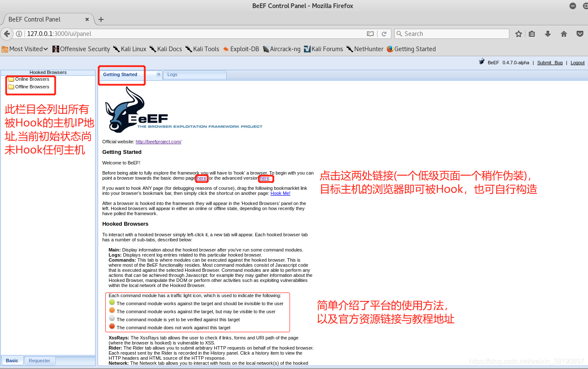Open Aircrack-ng bookmark
The height and width of the screenshot is (369, 588).
coord(282,49)
